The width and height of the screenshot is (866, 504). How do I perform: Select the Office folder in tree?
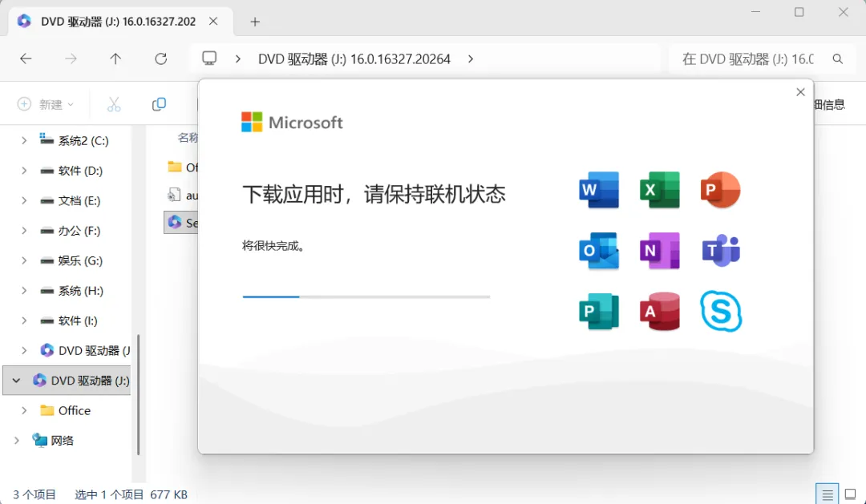tap(65, 411)
